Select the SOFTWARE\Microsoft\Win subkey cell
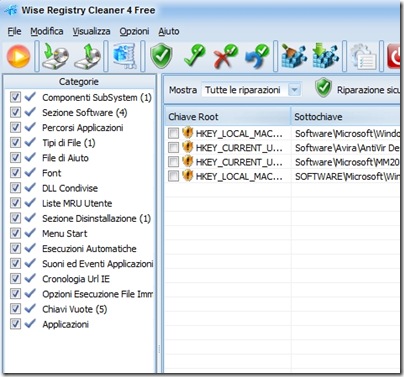This screenshot has height=377, width=404. pos(347,176)
